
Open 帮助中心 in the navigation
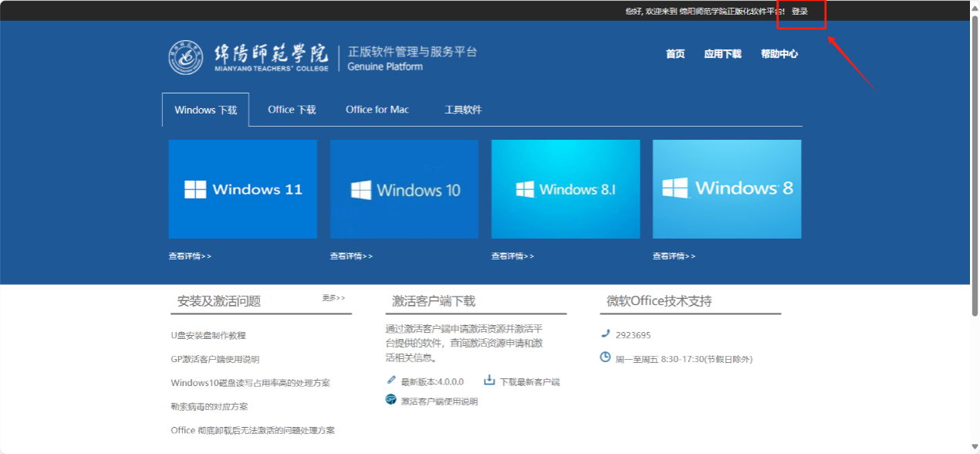click(x=779, y=54)
